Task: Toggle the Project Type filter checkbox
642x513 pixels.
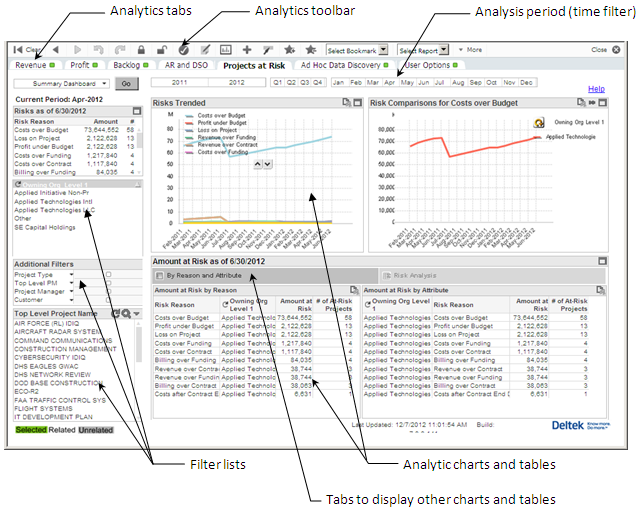Action: [108, 273]
